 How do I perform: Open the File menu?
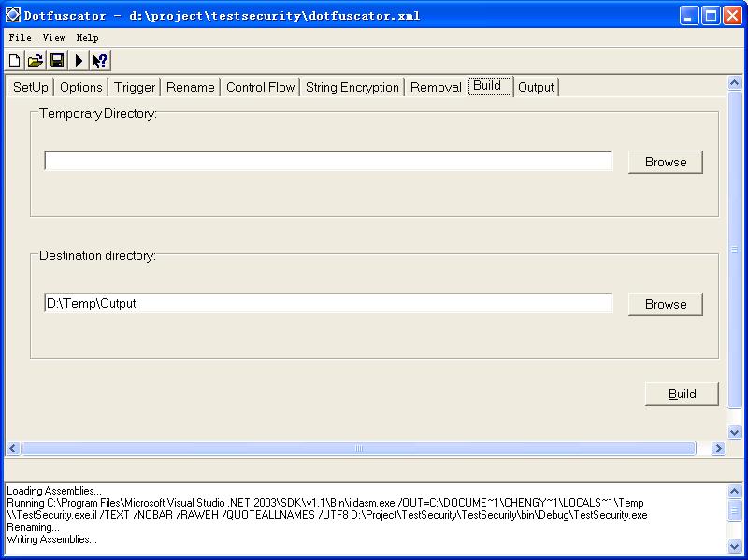pyautogui.click(x=20, y=38)
